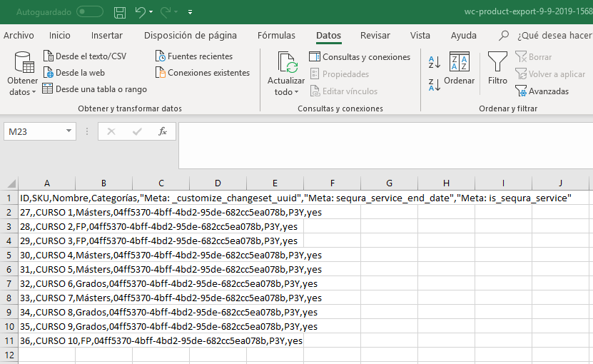
Task: Expand Quick Access Toolbar customization arrow
Action: pos(190,13)
